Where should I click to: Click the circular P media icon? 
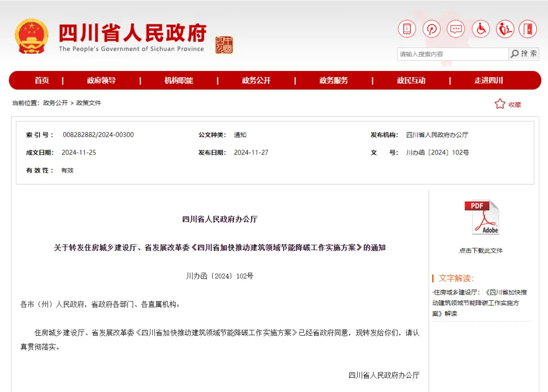[431, 29]
